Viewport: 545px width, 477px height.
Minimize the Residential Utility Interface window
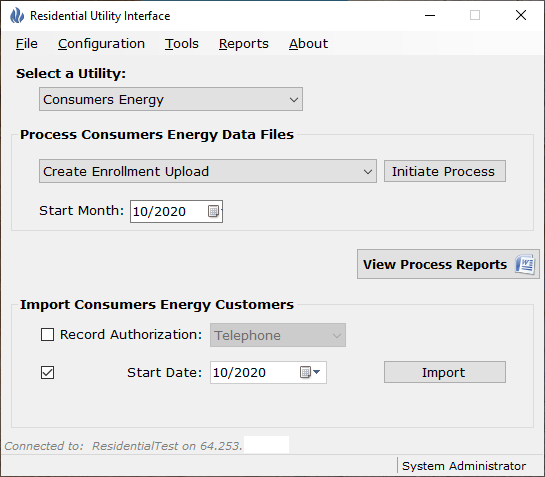(x=430, y=15)
